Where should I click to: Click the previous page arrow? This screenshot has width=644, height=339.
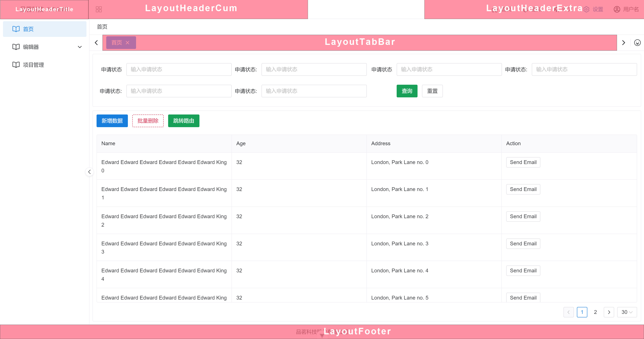[569, 312]
